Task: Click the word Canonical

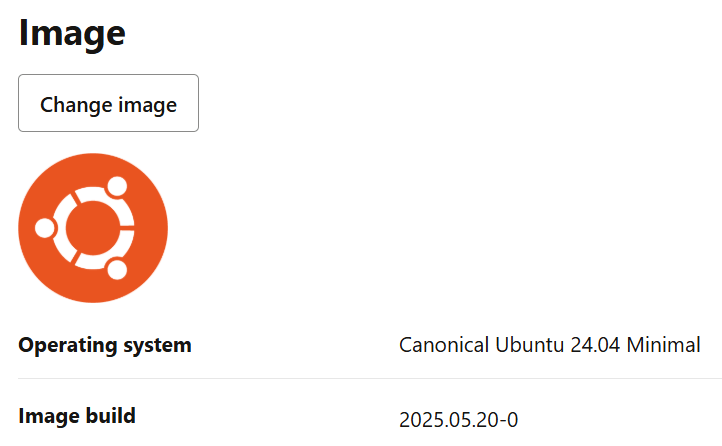Action: click(445, 346)
